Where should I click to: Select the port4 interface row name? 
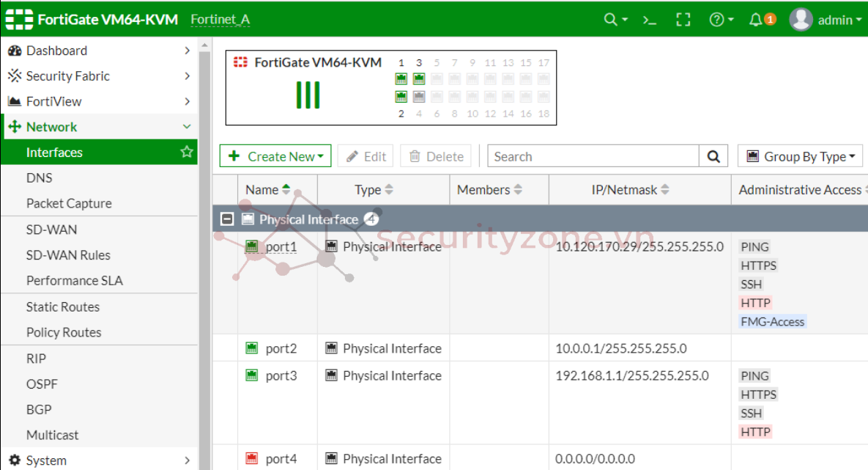coord(281,458)
